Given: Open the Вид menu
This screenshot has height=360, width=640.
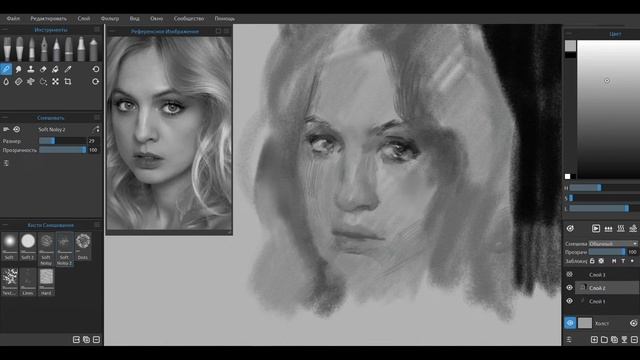Looking at the screenshot, I should (134, 19).
